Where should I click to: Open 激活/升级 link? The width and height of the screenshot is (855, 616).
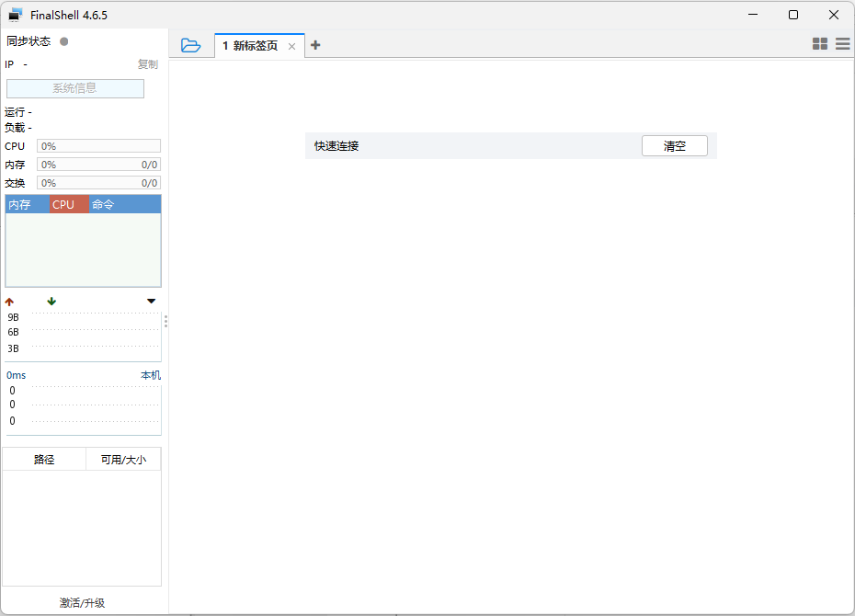[83, 602]
